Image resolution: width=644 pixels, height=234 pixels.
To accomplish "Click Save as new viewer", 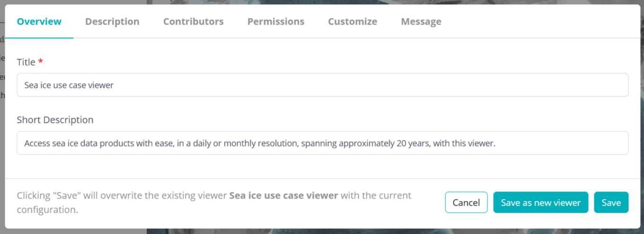I will pyautogui.click(x=540, y=202).
